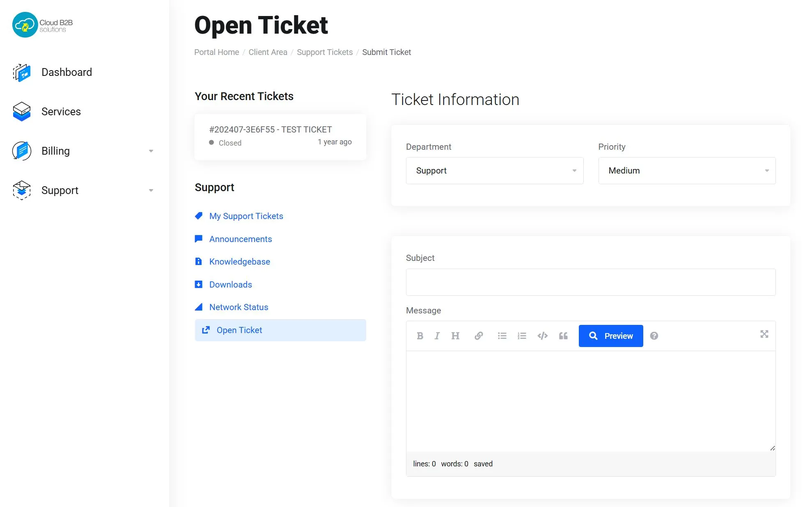This screenshot has height=507, width=812.
Task: Open the Network Status link
Action: coord(239,307)
